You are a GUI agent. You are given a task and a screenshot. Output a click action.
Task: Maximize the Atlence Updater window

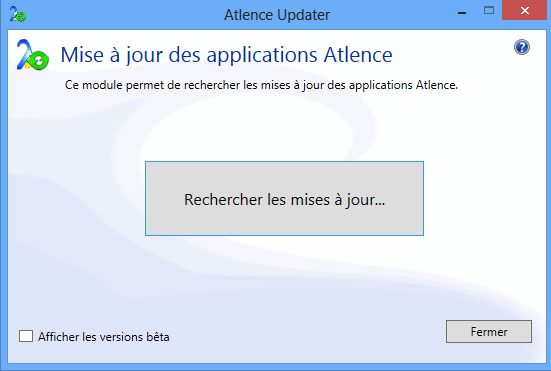489,11
